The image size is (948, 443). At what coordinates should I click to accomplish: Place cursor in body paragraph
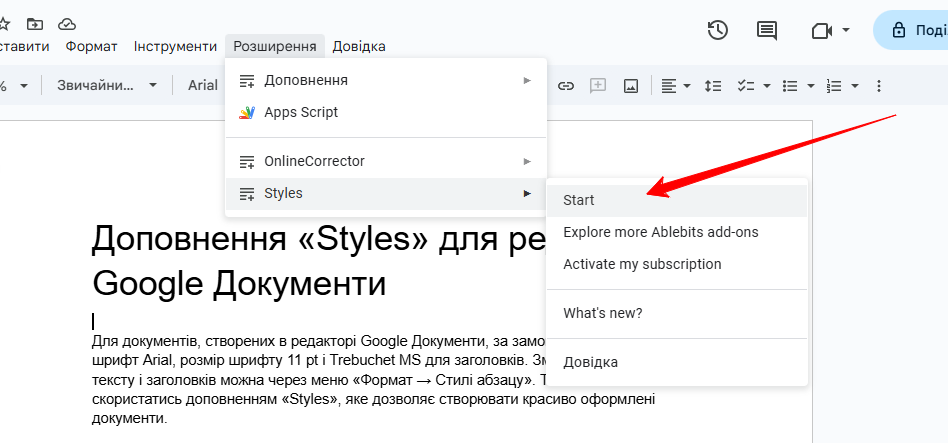pos(373,379)
